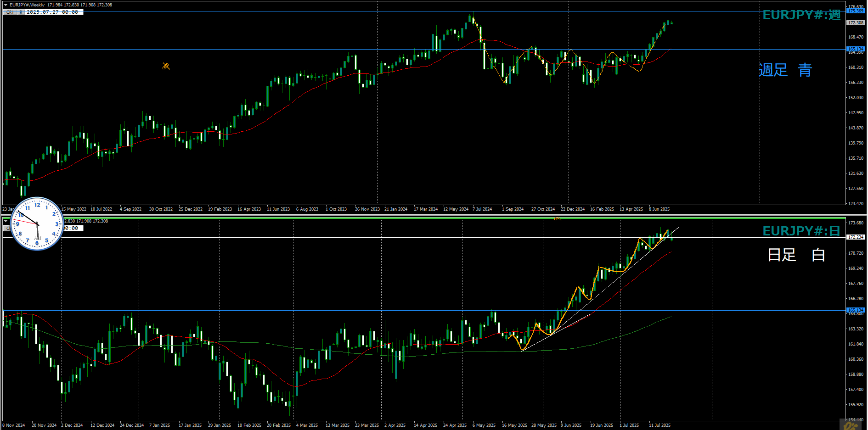Click the 2025.07.27 00:00 date field
Viewport: 868px width, 430px height.
[54, 12]
